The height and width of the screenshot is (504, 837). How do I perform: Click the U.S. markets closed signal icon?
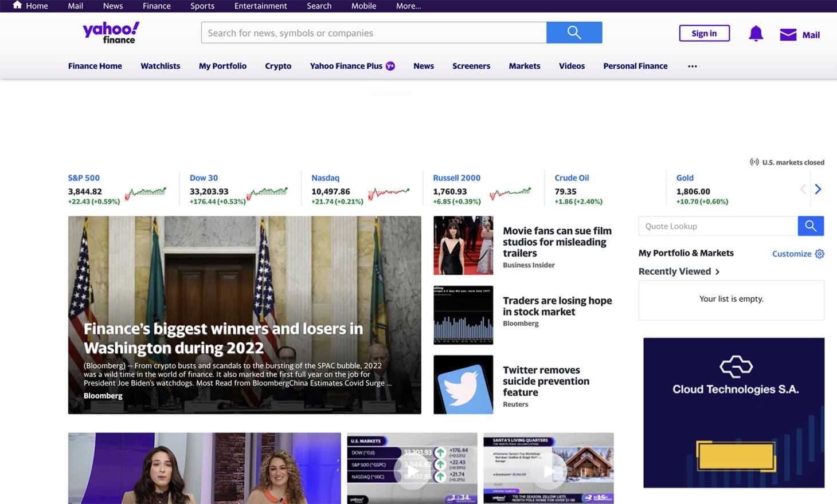pyautogui.click(x=754, y=162)
